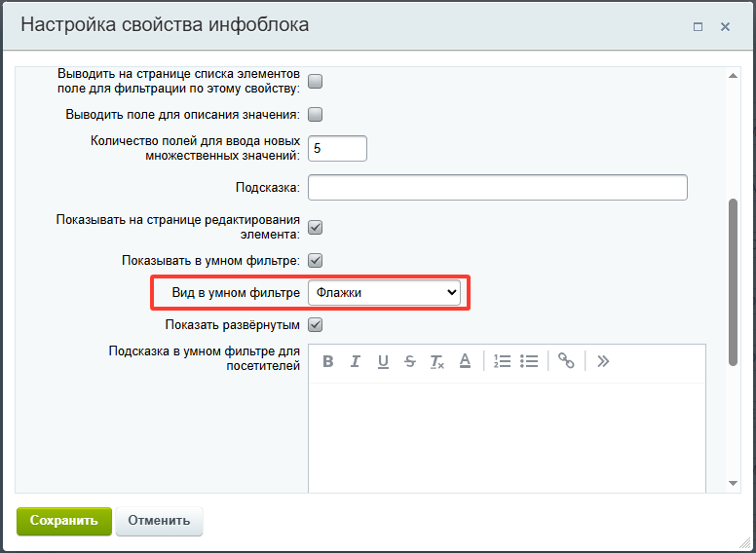Image resolution: width=756 pixels, height=553 pixels.
Task: Toggle the Показать развёрнутым checkbox
Action: [316, 325]
